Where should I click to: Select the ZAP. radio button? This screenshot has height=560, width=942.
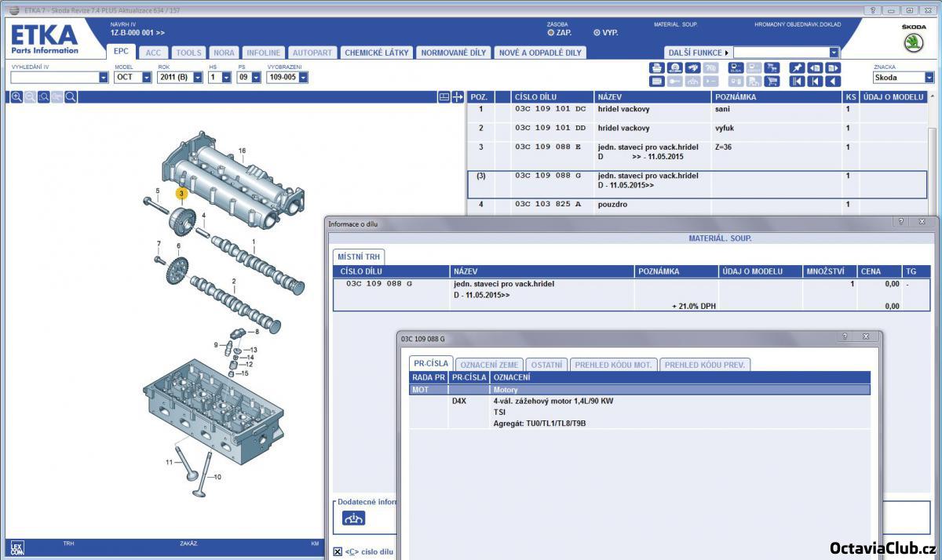pyautogui.click(x=551, y=33)
